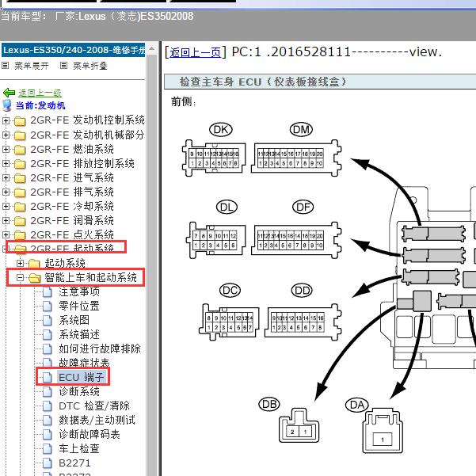Click folder icon for 2GR-FE 发动机控制系统

coord(20,121)
